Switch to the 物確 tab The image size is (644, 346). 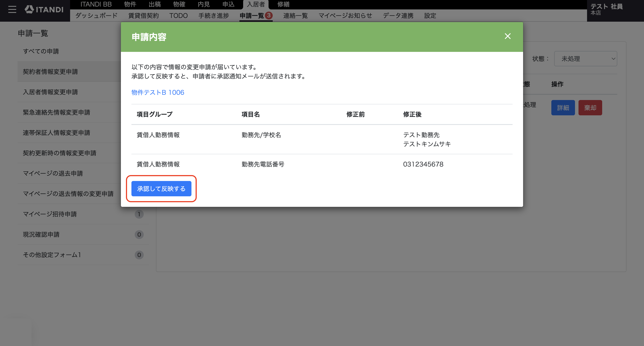click(179, 5)
